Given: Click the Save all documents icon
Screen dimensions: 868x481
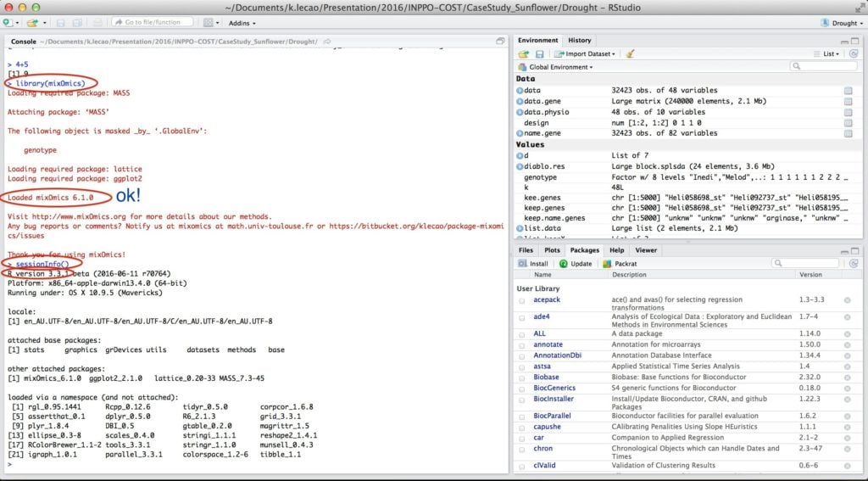Looking at the screenshot, I should click(77, 23).
